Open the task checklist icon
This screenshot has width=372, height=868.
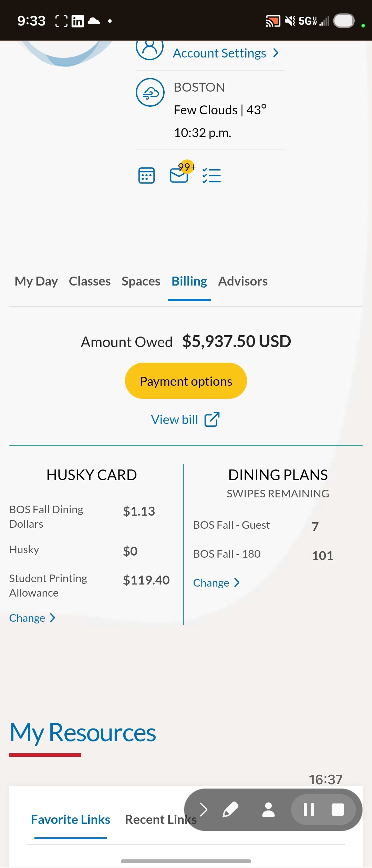[211, 176]
